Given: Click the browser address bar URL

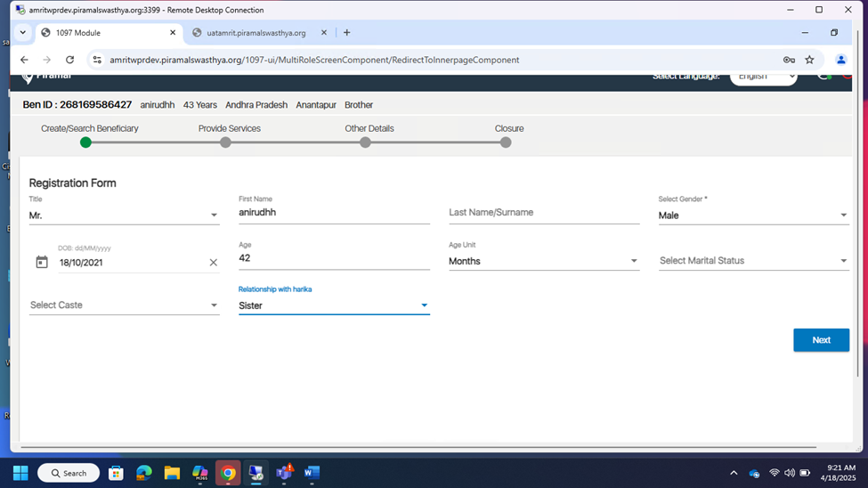Looking at the screenshot, I should (x=314, y=60).
